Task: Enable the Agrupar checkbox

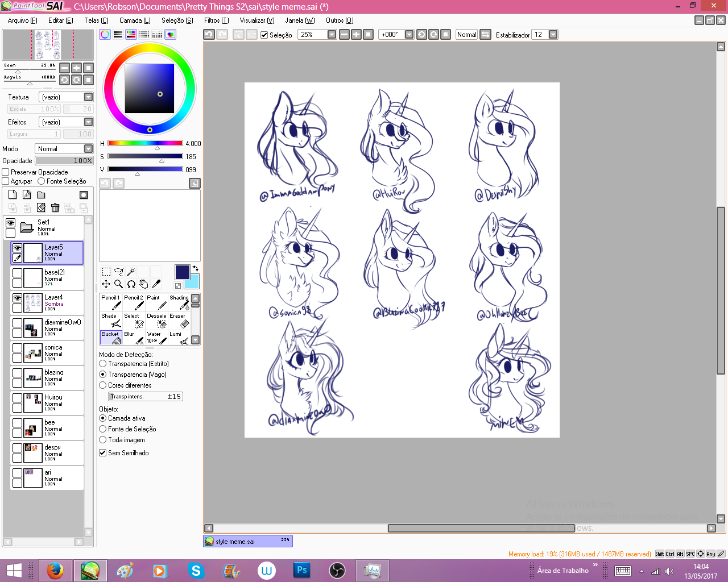Action: 6,181
